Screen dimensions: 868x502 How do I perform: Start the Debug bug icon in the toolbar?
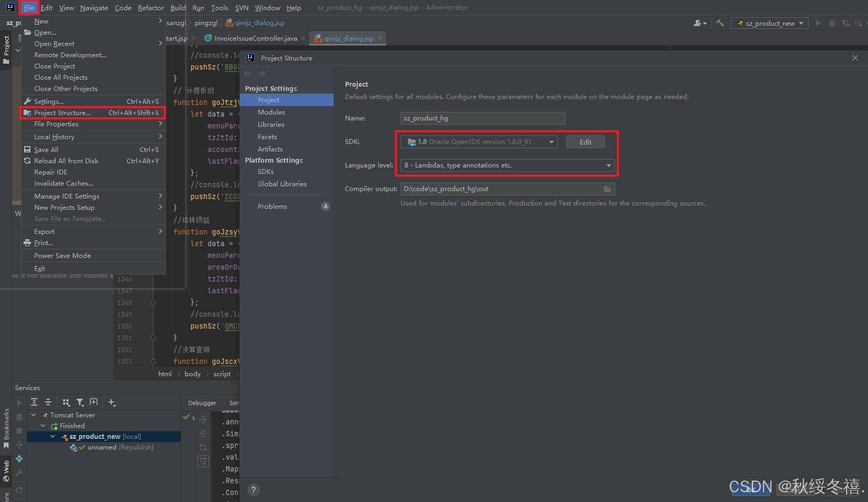[x=833, y=23]
